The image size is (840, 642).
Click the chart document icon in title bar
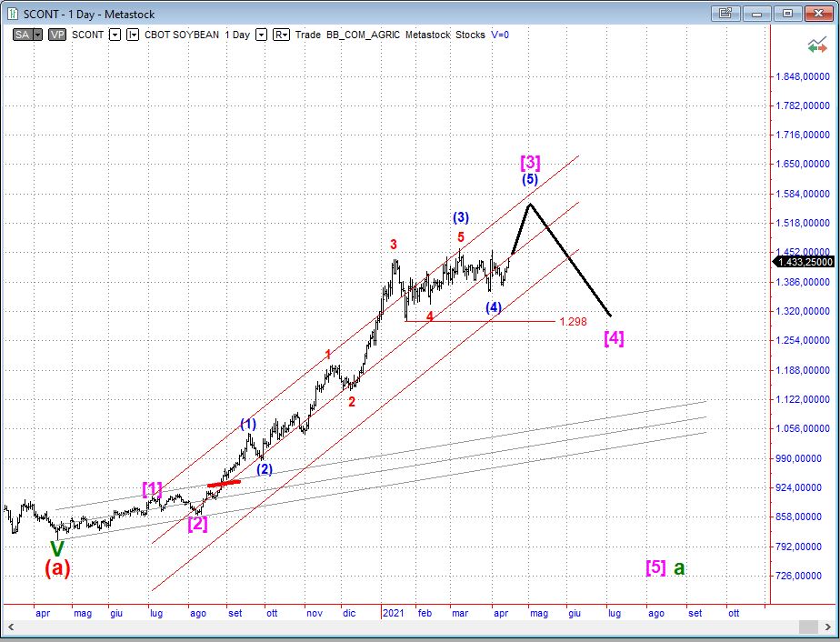coord(13,14)
